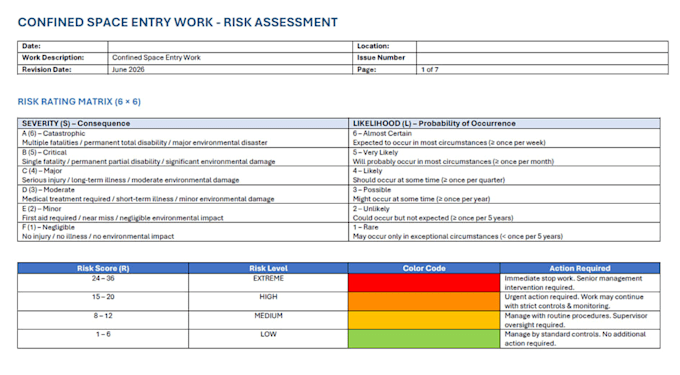Image resolution: width=680 pixels, height=375 pixels.
Task: Click the empty Date value field
Action: coord(230,46)
